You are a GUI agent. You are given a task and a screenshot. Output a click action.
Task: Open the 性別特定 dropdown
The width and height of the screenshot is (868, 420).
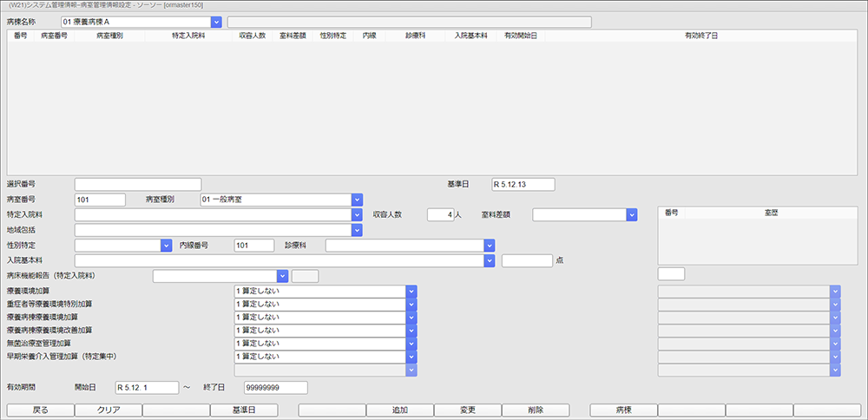click(x=167, y=246)
